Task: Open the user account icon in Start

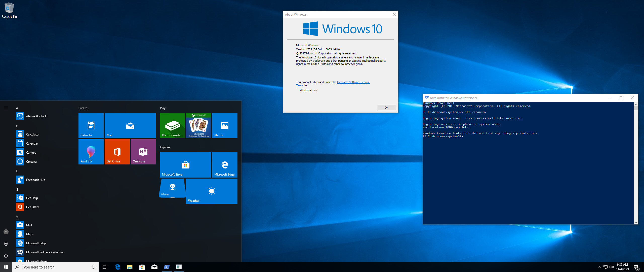Action: coord(6,232)
